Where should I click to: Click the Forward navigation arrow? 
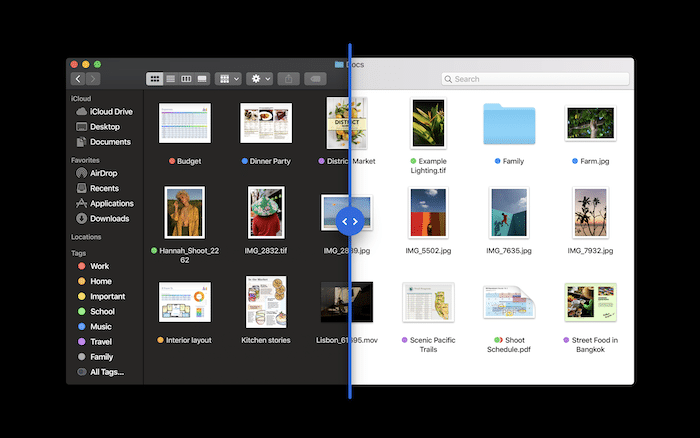(93, 78)
